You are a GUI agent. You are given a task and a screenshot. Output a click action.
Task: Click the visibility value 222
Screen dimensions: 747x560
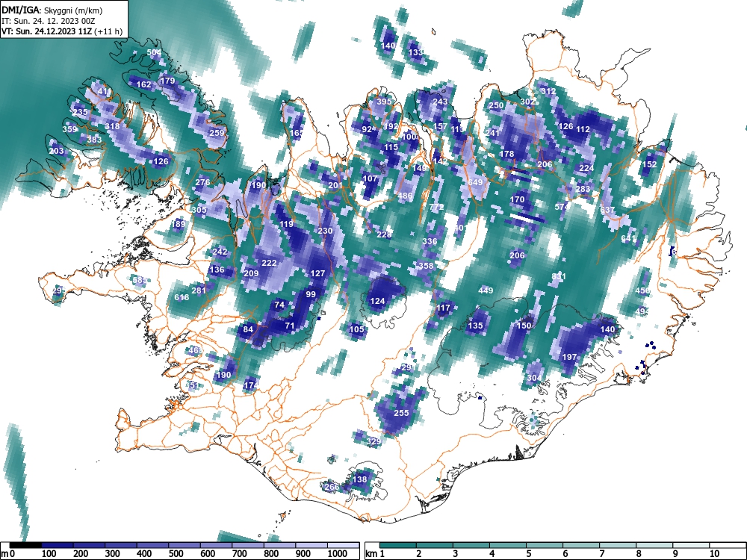click(269, 263)
